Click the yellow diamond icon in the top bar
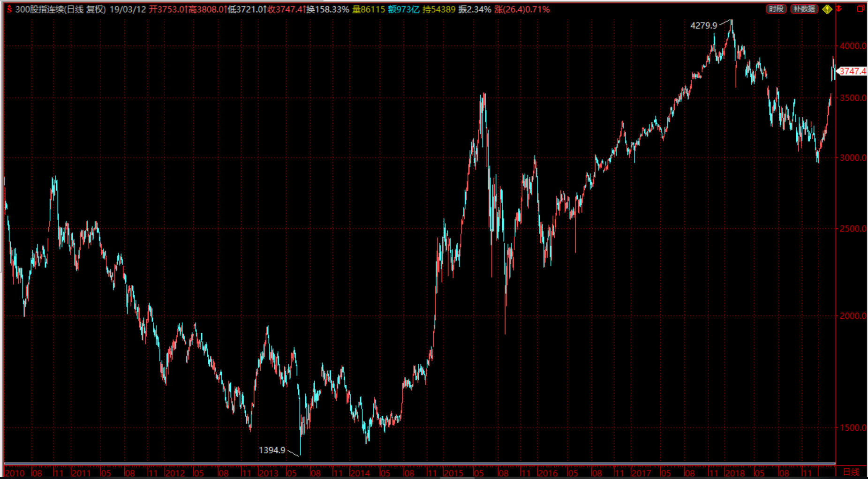 click(827, 9)
